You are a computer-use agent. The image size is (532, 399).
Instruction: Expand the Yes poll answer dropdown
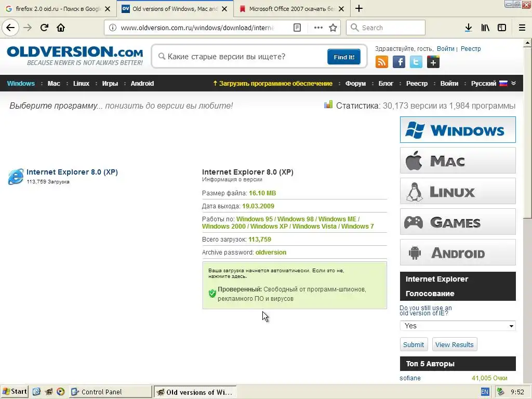pyautogui.click(x=458, y=326)
